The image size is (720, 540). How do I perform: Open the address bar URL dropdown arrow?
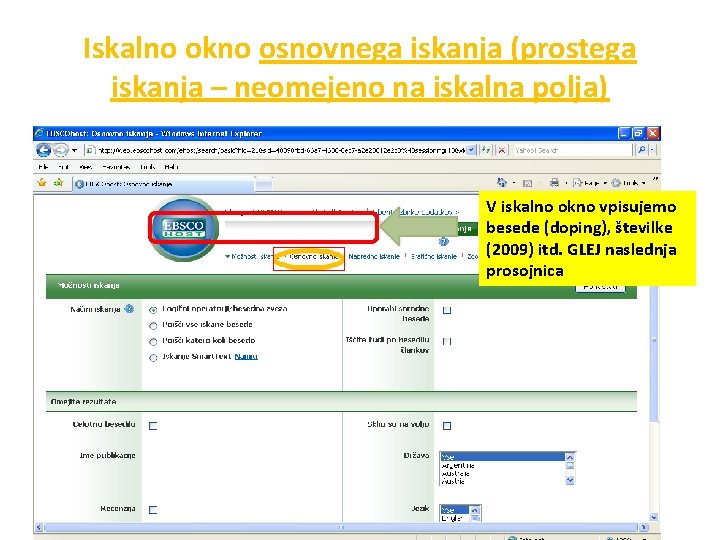coord(471,150)
